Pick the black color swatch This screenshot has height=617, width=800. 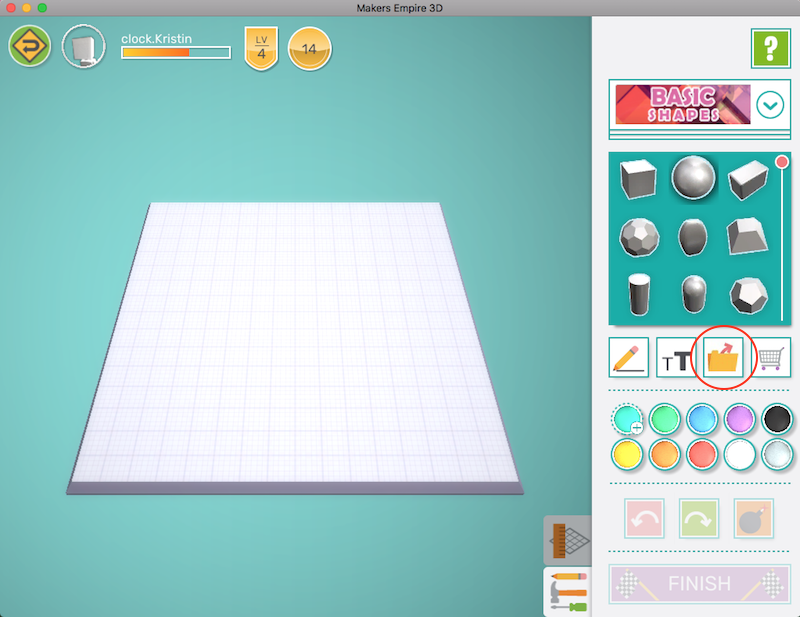pyautogui.click(x=777, y=419)
